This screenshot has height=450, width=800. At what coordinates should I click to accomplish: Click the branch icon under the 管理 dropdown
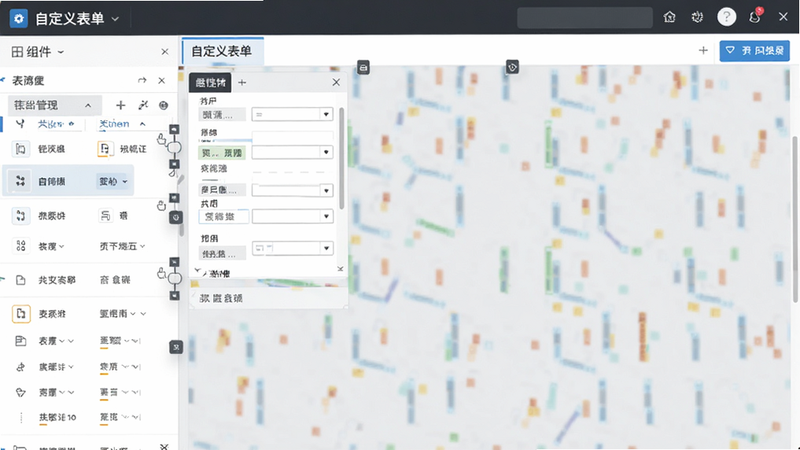pyautogui.click(x=20, y=123)
